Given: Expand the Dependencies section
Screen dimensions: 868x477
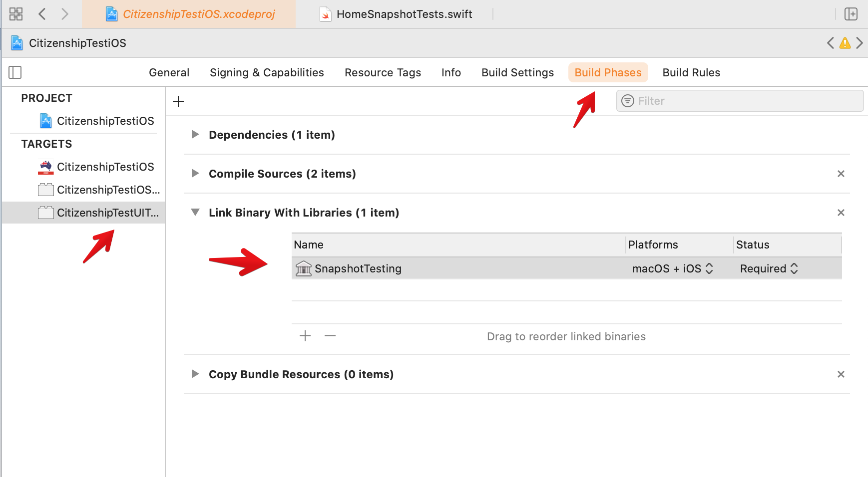Looking at the screenshot, I should 195,134.
